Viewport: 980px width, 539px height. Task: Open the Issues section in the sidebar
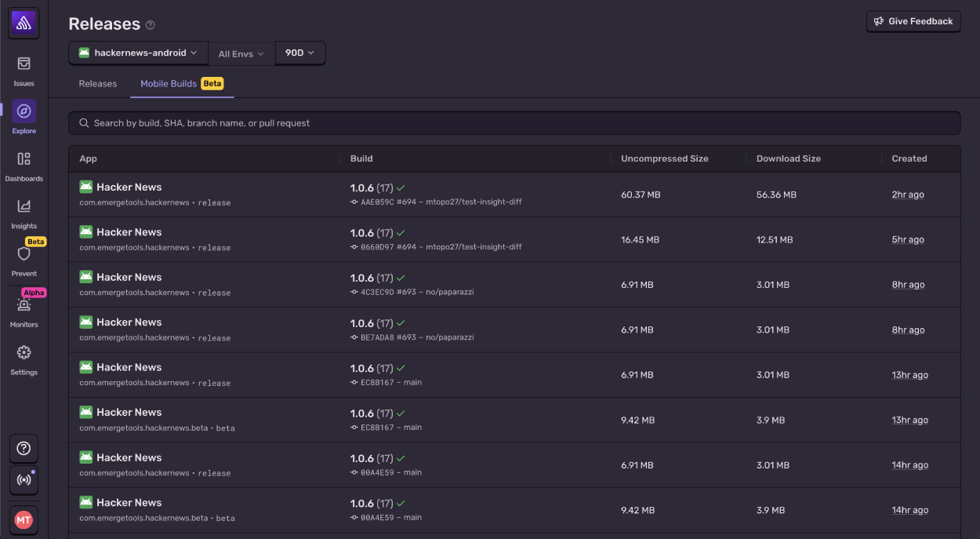(x=24, y=71)
